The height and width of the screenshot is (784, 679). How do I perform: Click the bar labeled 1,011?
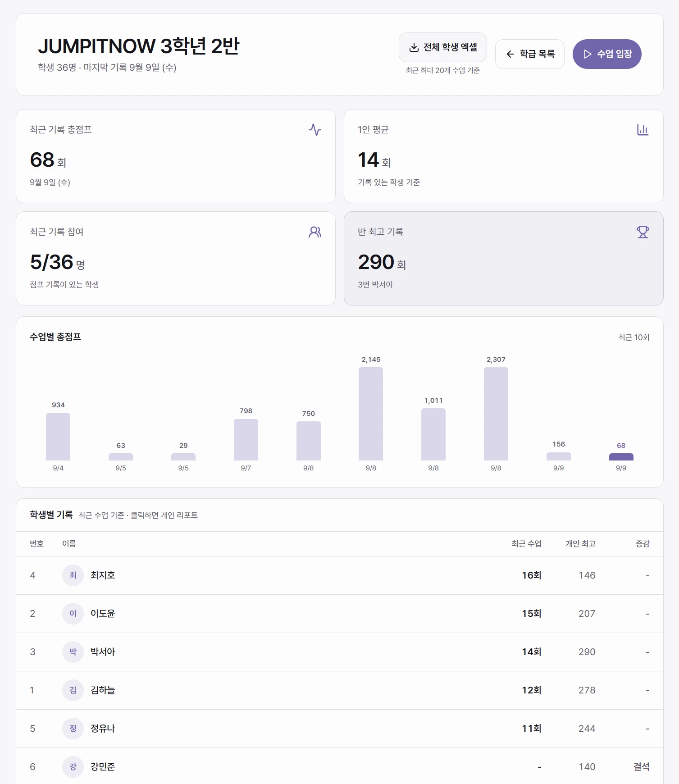[x=433, y=434]
